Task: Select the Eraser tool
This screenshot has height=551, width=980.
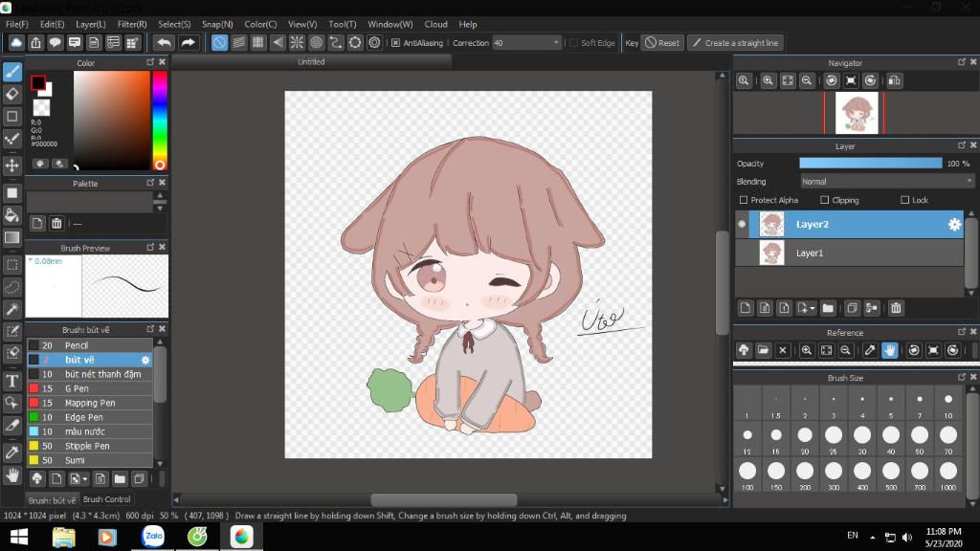Action: tap(11, 94)
